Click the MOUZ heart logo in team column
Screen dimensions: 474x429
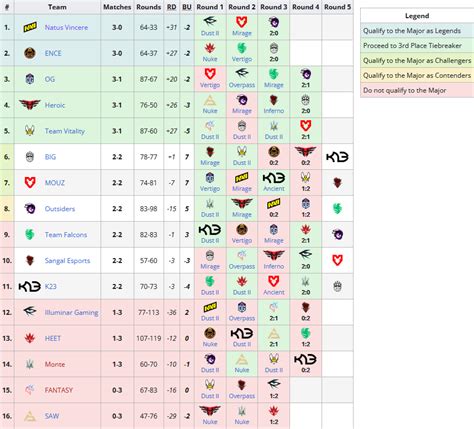point(30,183)
